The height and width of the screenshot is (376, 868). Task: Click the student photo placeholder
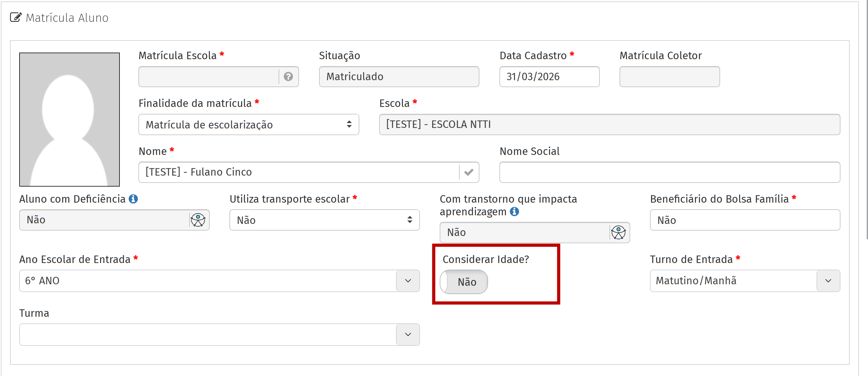[70, 119]
